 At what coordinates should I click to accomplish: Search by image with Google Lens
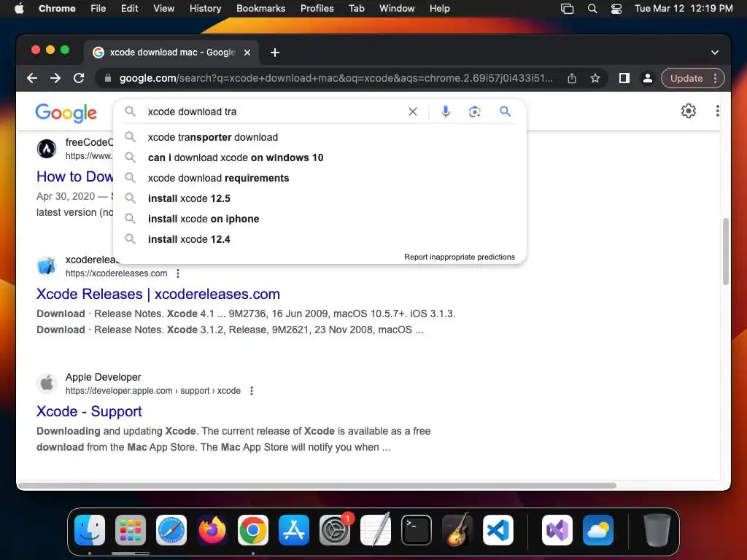coord(474,112)
